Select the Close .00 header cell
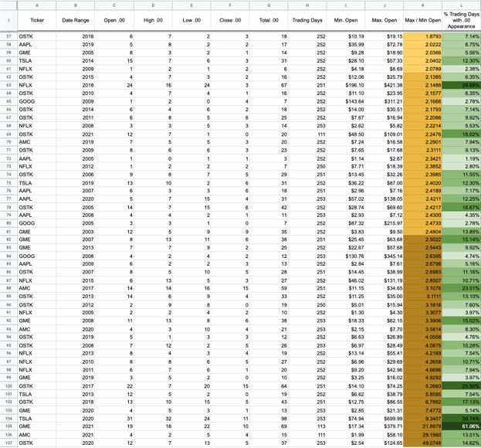 (230, 20)
